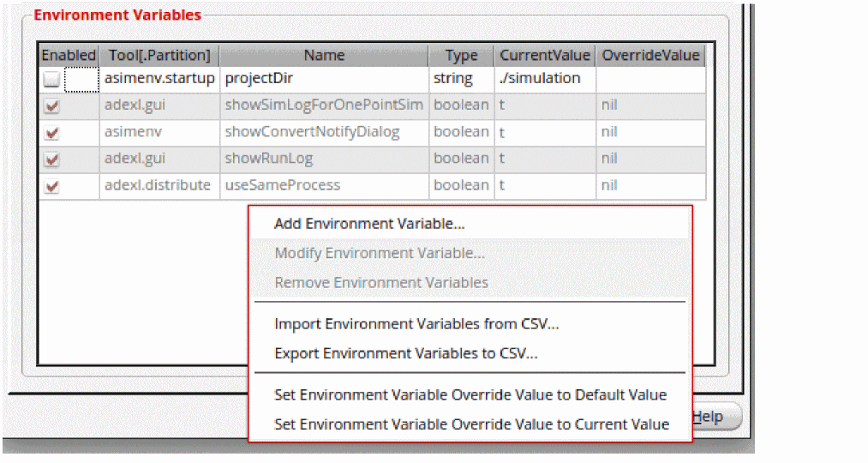Image resolution: width=868 pixels, height=463 pixels.
Task: Sort by the Name column header
Action: pyautogui.click(x=324, y=56)
